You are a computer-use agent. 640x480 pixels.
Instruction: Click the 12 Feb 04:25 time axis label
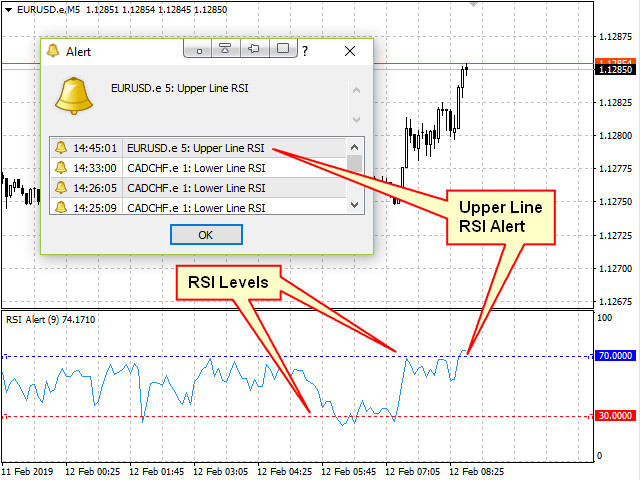(x=285, y=472)
